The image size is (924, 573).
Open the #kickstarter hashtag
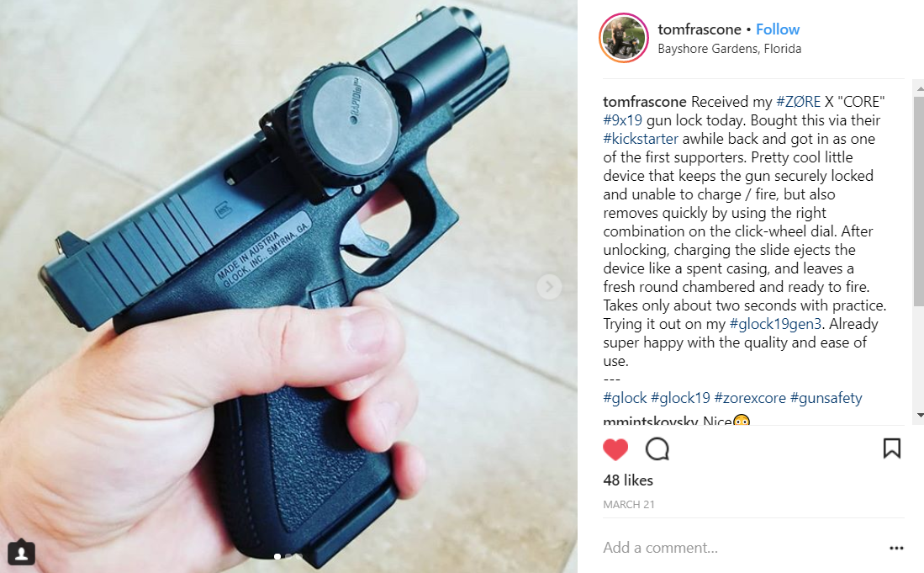click(x=641, y=139)
